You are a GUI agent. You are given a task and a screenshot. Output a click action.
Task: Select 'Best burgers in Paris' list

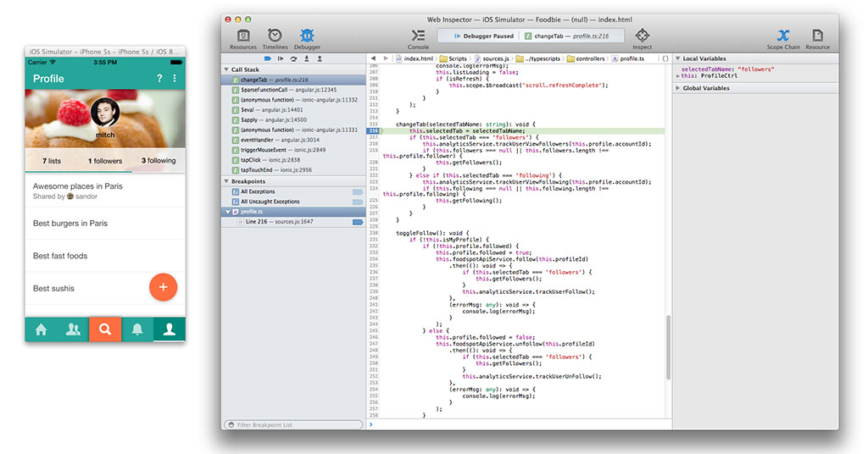tap(70, 224)
